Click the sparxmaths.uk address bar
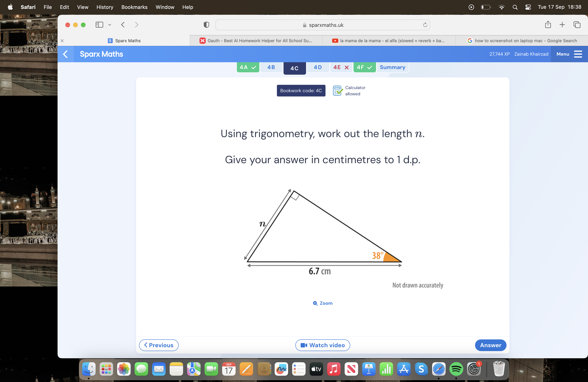Image resolution: width=588 pixels, height=382 pixels. click(323, 25)
